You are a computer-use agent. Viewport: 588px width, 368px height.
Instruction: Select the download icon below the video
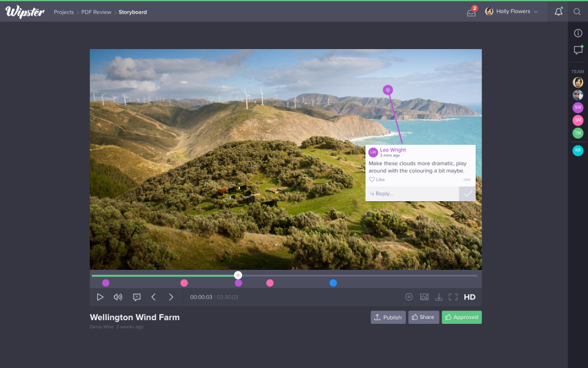point(439,296)
